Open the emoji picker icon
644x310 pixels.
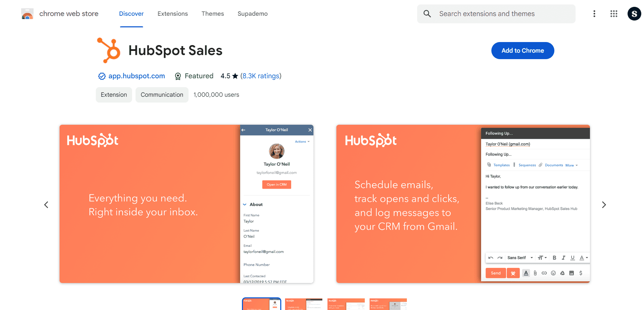(554, 273)
